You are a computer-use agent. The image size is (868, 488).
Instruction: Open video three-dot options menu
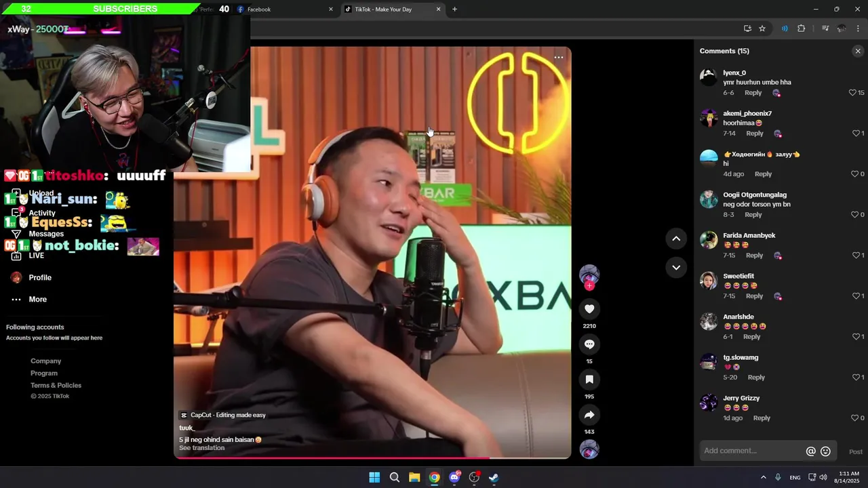tap(559, 58)
